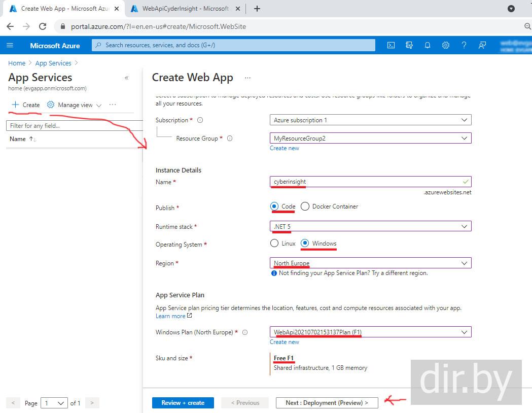This screenshot has width=532, height=413.
Task: Open the Azure portal hamburger menu
Action: tap(10, 45)
